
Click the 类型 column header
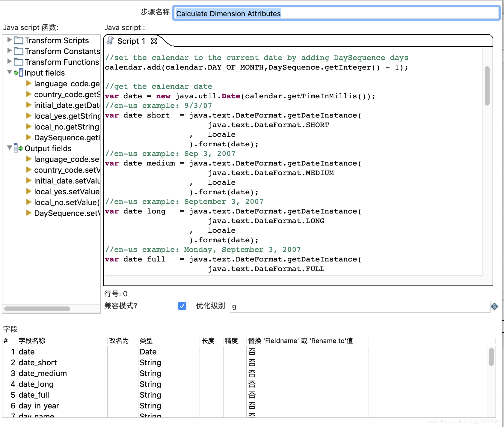tap(169, 341)
